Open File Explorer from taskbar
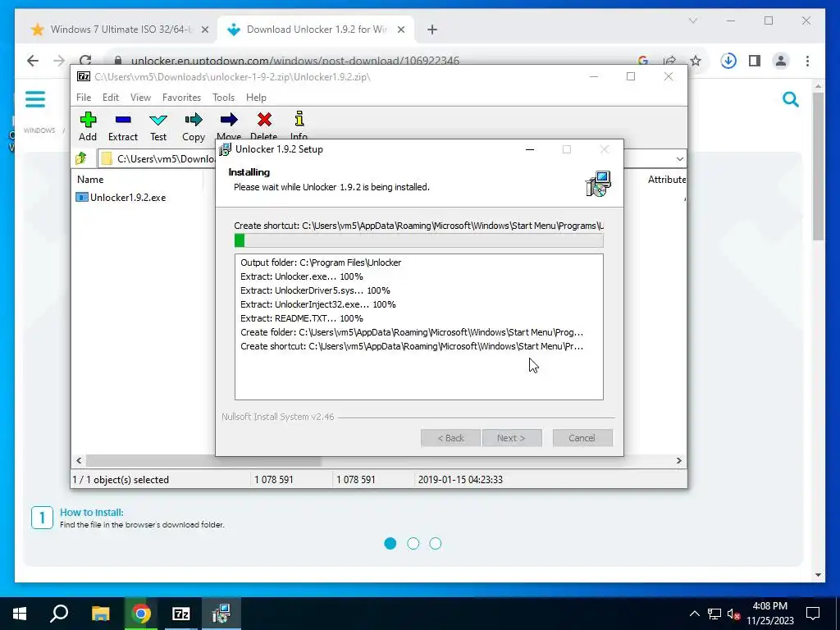 (x=100, y=614)
